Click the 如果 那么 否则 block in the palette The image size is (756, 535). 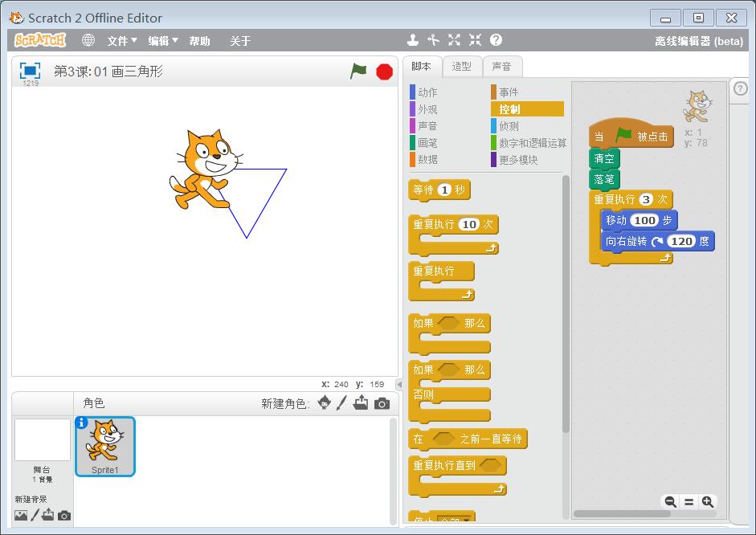point(449,391)
